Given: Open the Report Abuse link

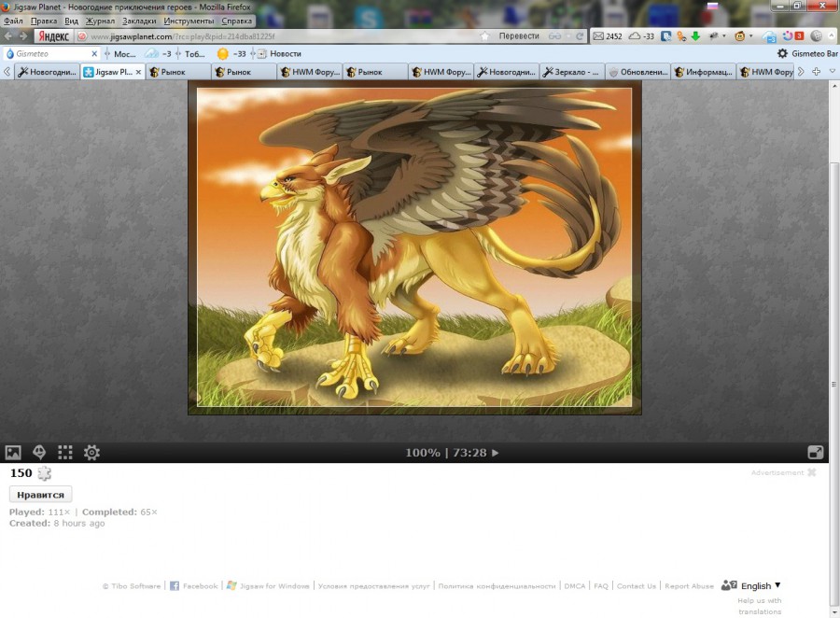Looking at the screenshot, I should click(689, 586).
